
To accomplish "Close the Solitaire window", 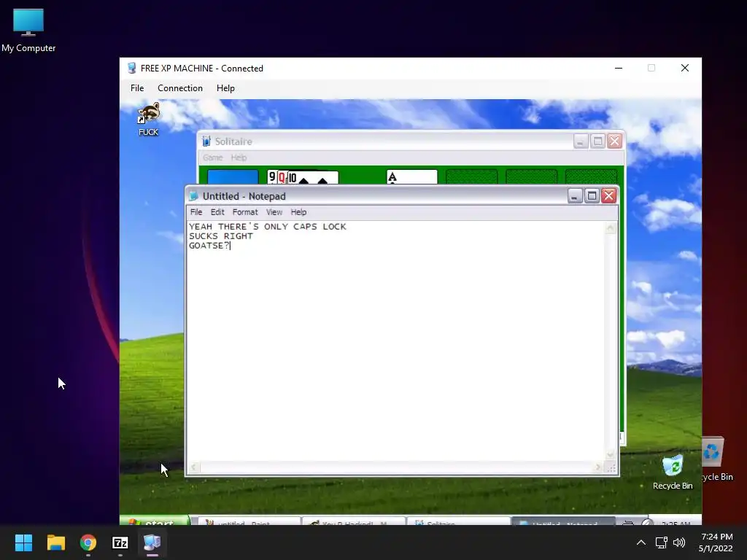I will 614,141.
